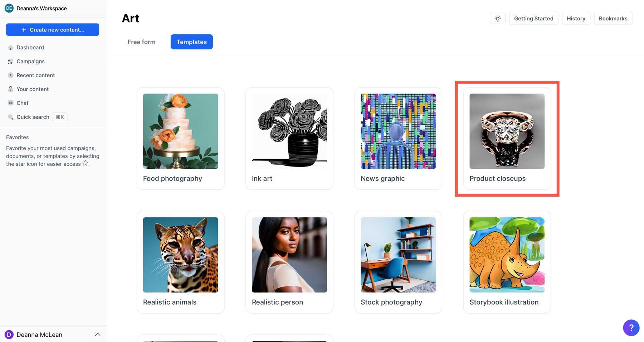Open the History page
Screen dimensions: 644x342
[x=576, y=19]
